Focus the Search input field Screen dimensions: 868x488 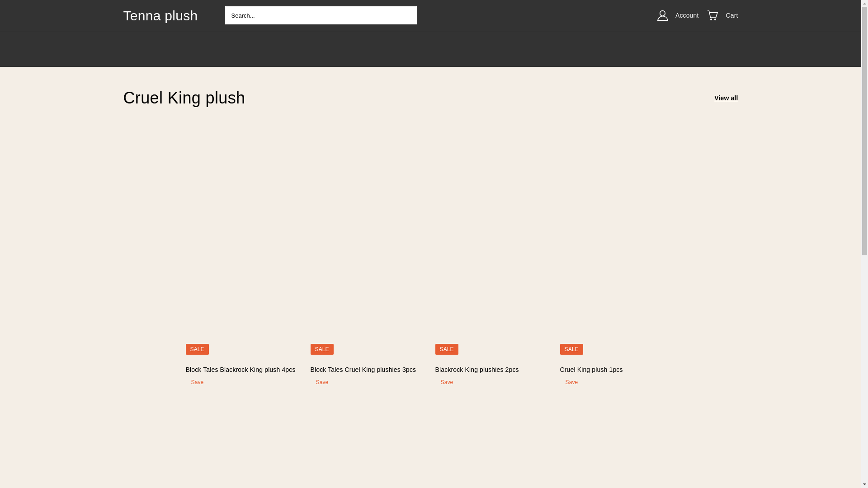tap(321, 15)
